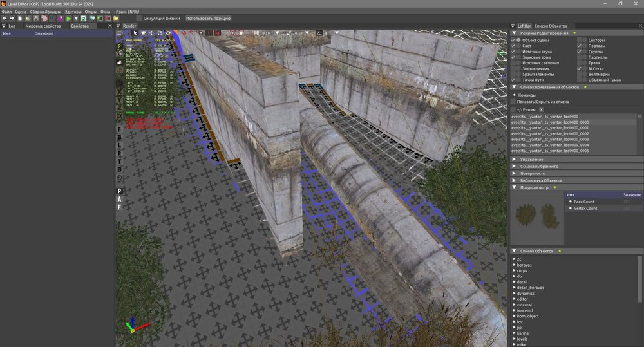Expand the dynamics tree folder
This screenshot has width=644, height=347.
tap(514, 293)
